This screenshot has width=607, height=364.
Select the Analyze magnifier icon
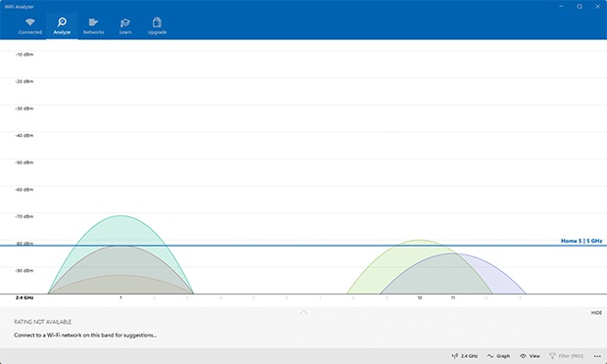tap(62, 23)
